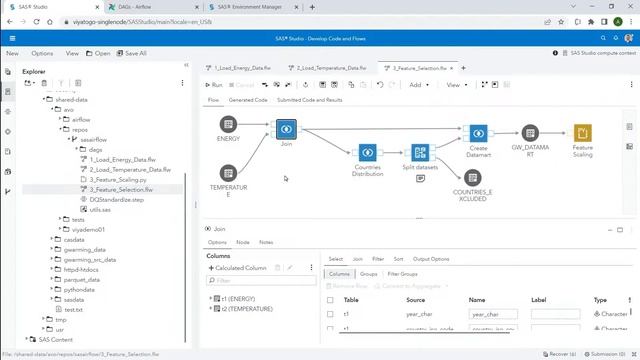The image size is (640, 360).
Task: Open the Git repositories sidebar icon
Action: pyautogui.click(x=8, y=191)
